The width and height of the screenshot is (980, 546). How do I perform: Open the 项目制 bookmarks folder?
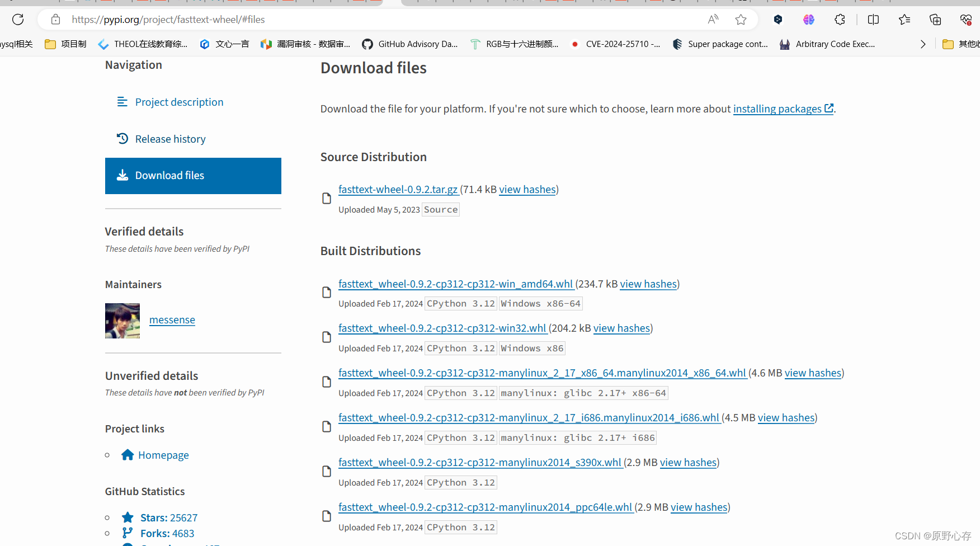click(65, 44)
